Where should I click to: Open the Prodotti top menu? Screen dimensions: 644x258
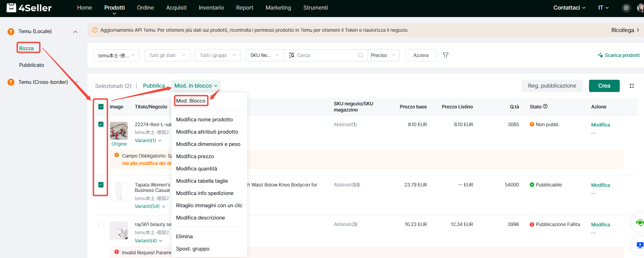coord(114,8)
